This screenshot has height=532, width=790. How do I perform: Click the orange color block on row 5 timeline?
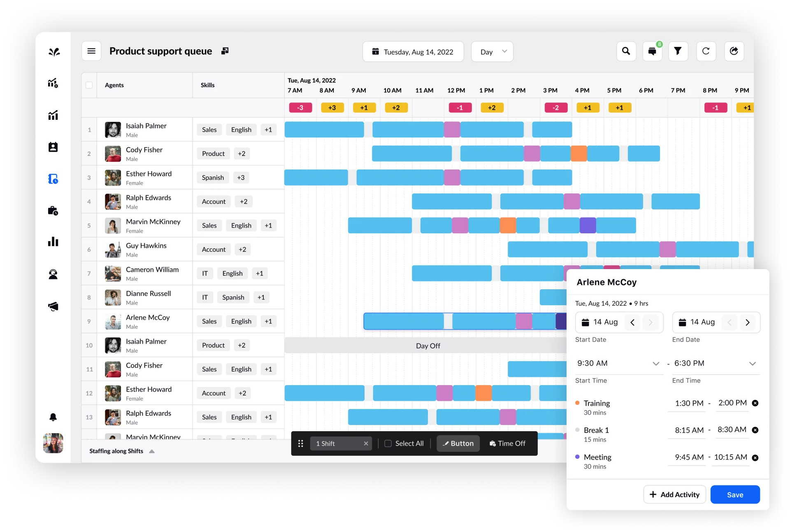[x=507, y=224]
